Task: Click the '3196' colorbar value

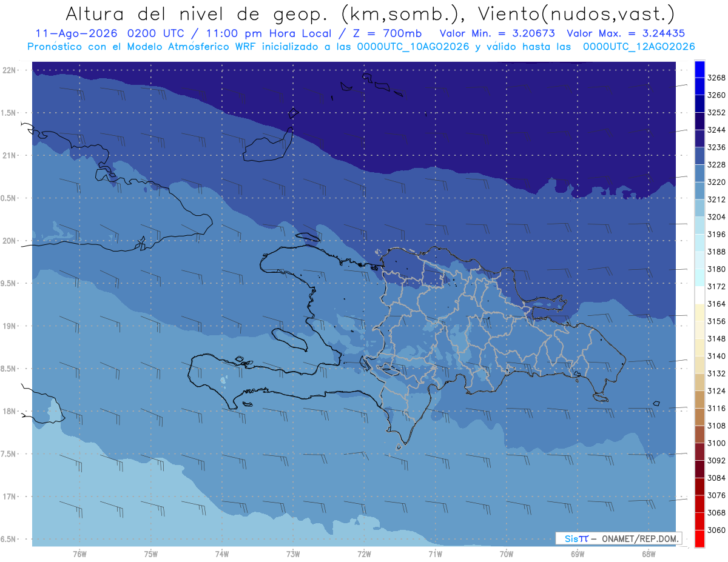Action: (x=716, y=234)
